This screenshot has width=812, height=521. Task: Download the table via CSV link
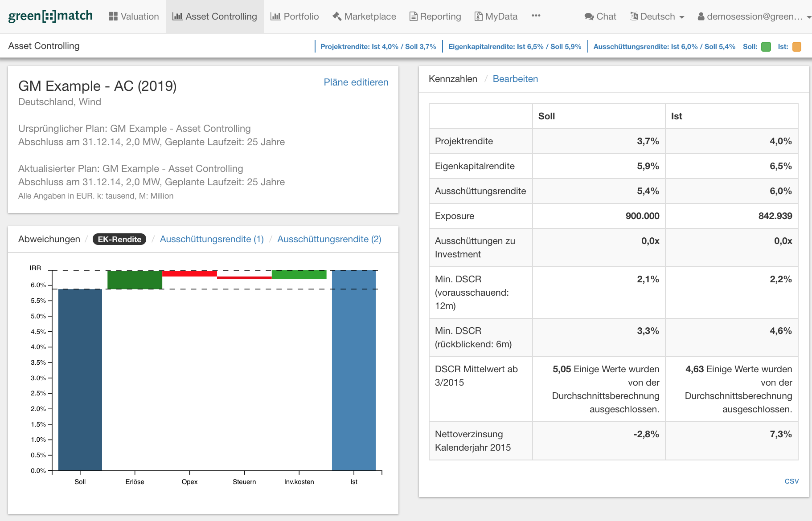point(791,481)
